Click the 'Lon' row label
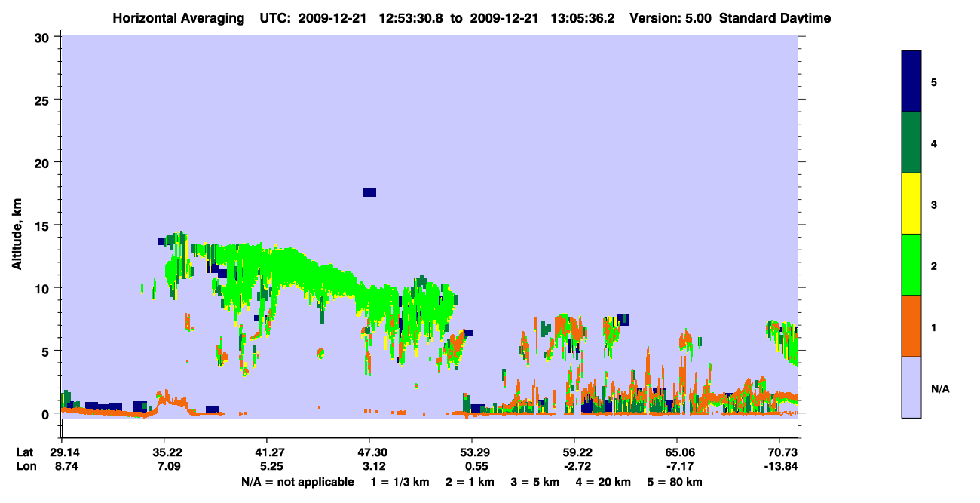Screen dimensions: 980x503 [x=25, y=467]
